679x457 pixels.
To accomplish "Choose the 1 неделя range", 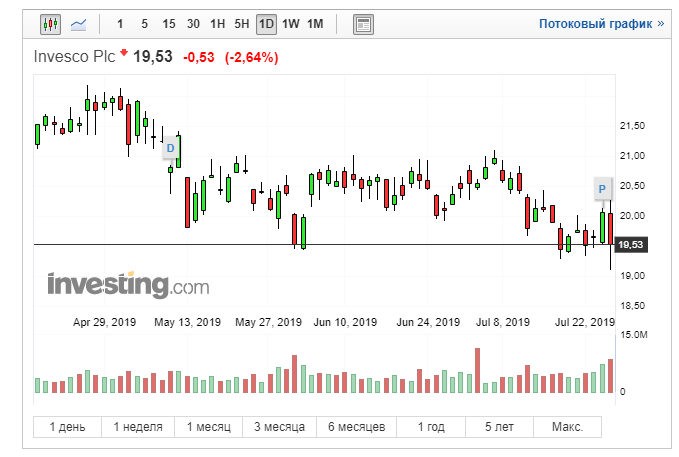I will [x=138, y=427].
